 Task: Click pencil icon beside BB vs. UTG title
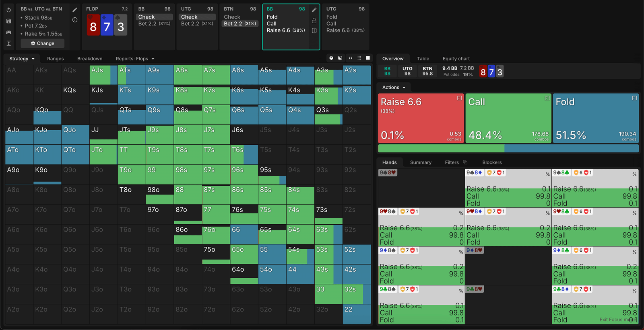coord(74,10)
